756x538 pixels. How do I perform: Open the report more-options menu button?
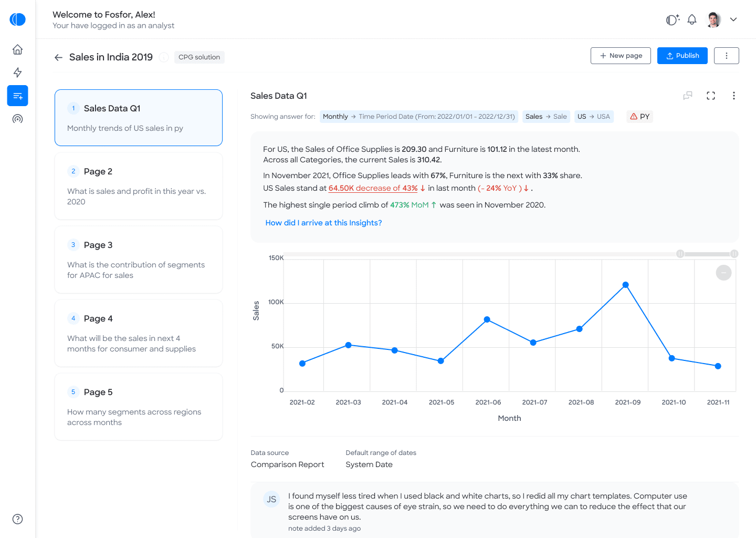(726, 56)
